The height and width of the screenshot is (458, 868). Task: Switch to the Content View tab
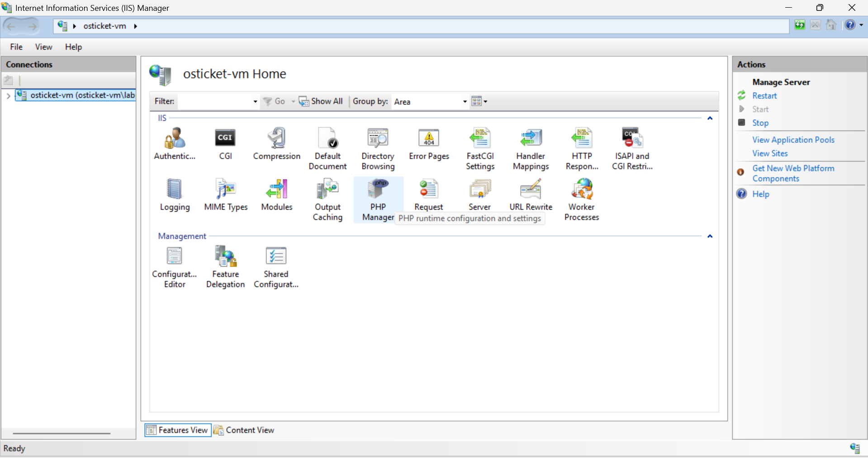(244, 430)
